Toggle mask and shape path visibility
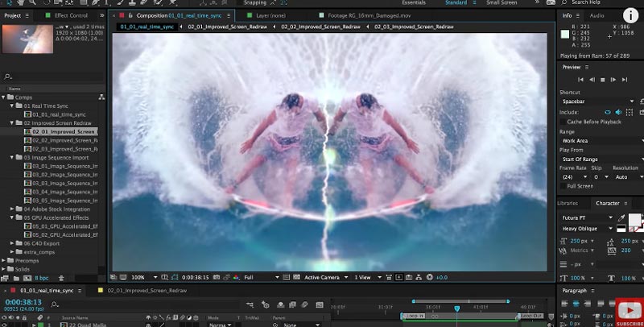 tap(175, 278)
